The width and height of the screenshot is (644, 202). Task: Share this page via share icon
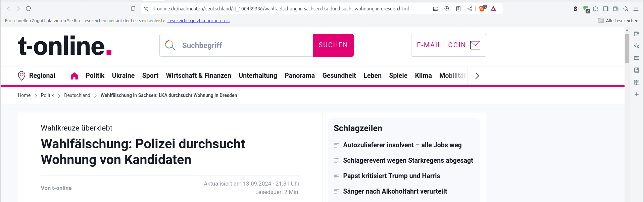(470, 9)
